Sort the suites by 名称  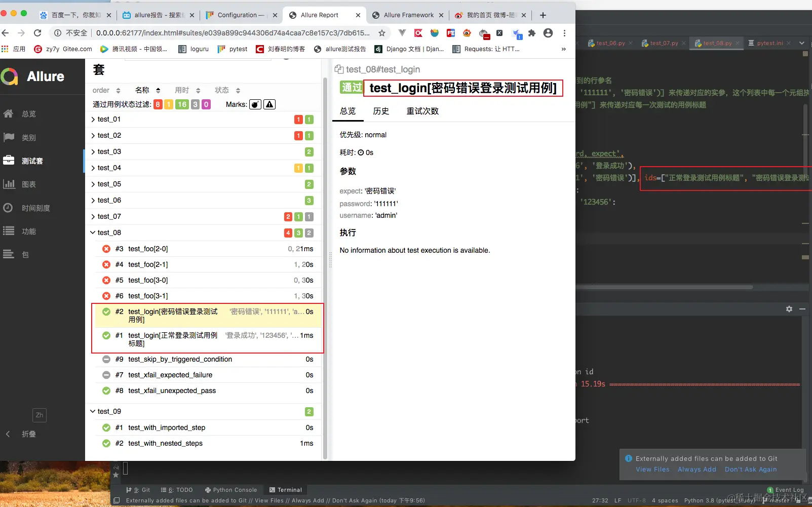click(x=147, y=90)
